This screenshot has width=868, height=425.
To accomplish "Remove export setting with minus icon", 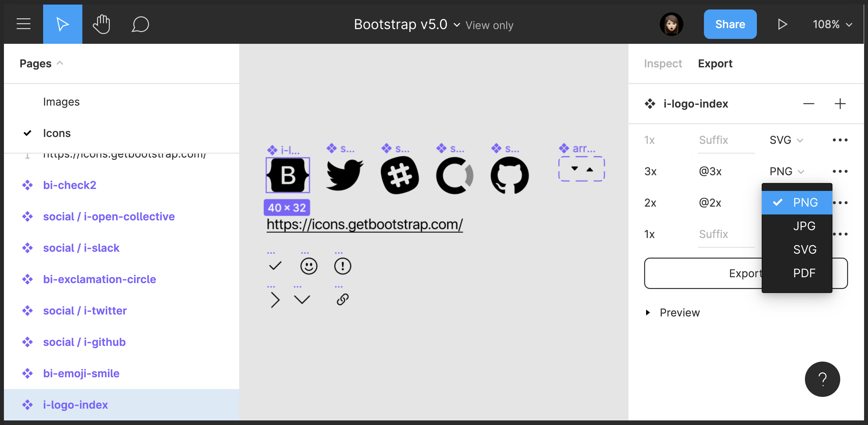I will (x=809, y=104).
